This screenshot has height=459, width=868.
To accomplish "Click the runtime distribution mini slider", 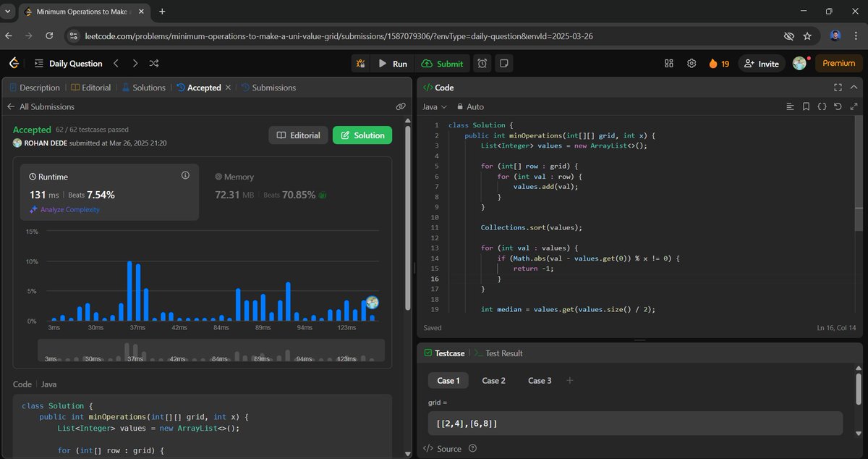I will 210,352.
